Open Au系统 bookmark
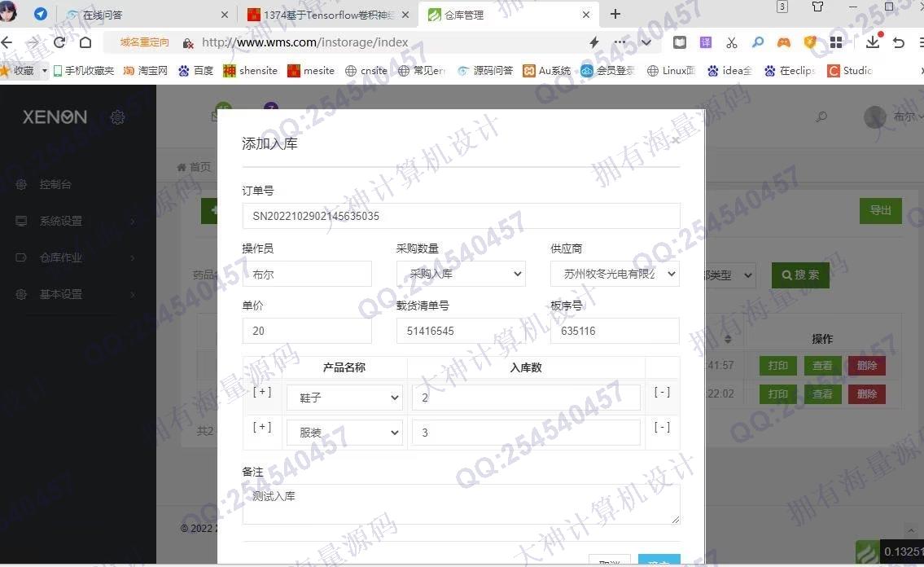The image size is (924, 567). point(547,71)
